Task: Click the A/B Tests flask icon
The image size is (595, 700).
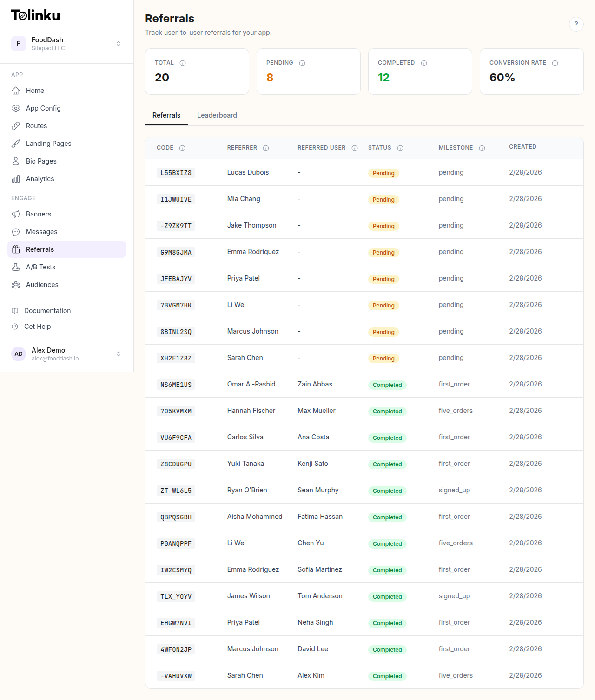Action: 16,267
